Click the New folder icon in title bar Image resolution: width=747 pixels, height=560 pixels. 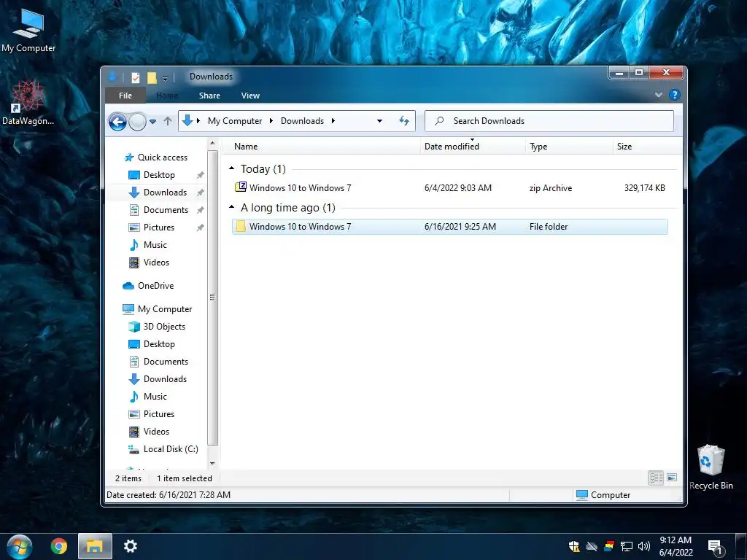152,77
